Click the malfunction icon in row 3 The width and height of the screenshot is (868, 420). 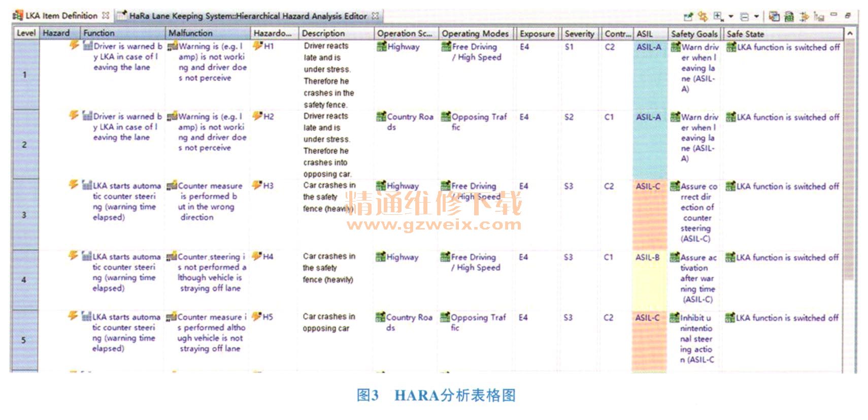[172, 186]
